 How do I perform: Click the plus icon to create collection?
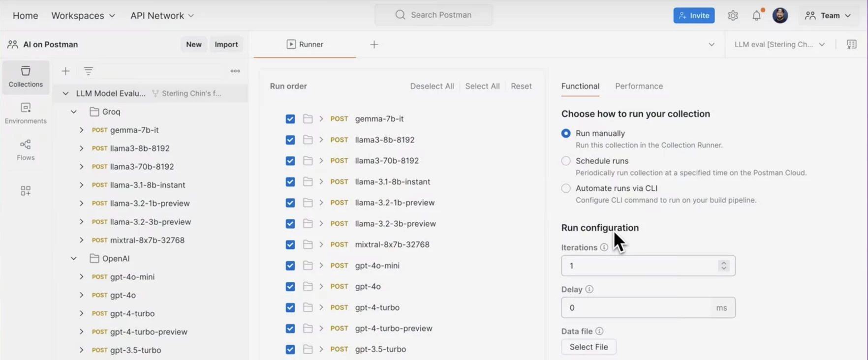pos(65,71)
